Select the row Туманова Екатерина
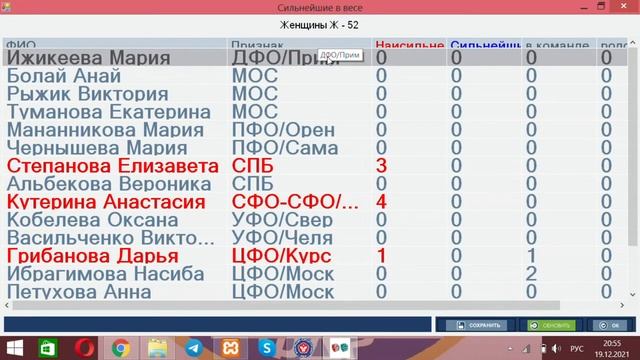Viewport: 640px width, 360px height. pos(315,111)
